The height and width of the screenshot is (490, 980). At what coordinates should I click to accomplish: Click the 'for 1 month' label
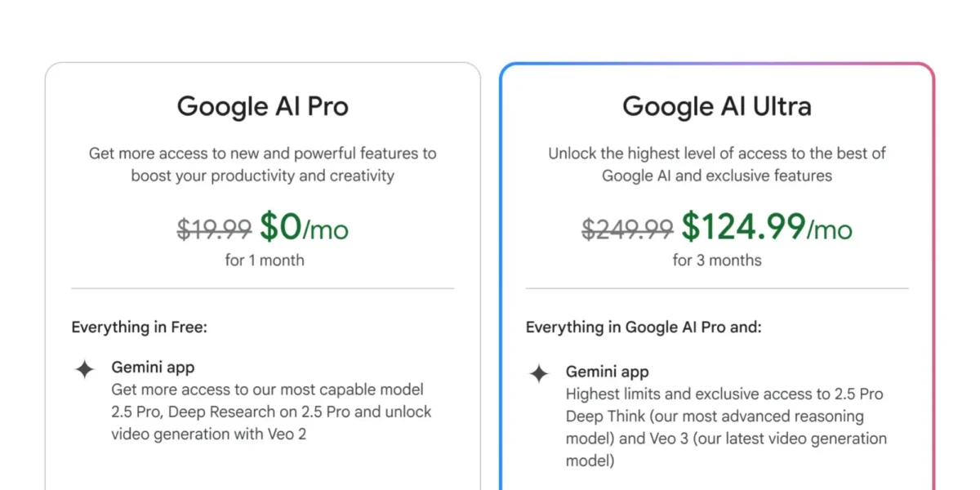pos(264,261)
